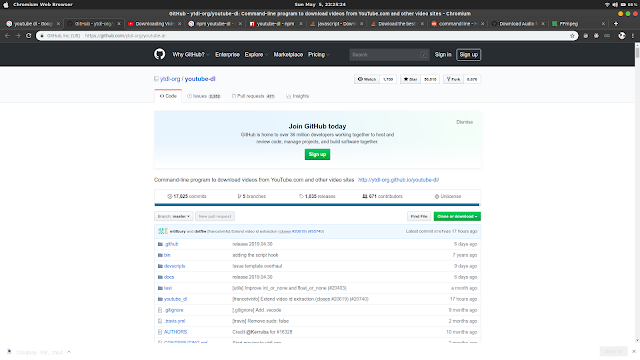Image resolution: width=640 pixels, height=360 pixels.
Task: Dismiss the Join GitHub banner
Action: pyautogui.click(x=464, y=122)
